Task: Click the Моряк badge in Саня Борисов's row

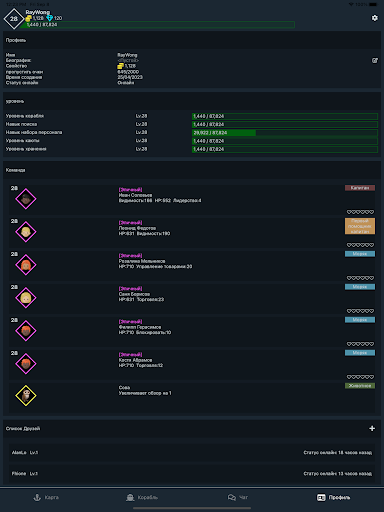Action: [x=360, y=287]
